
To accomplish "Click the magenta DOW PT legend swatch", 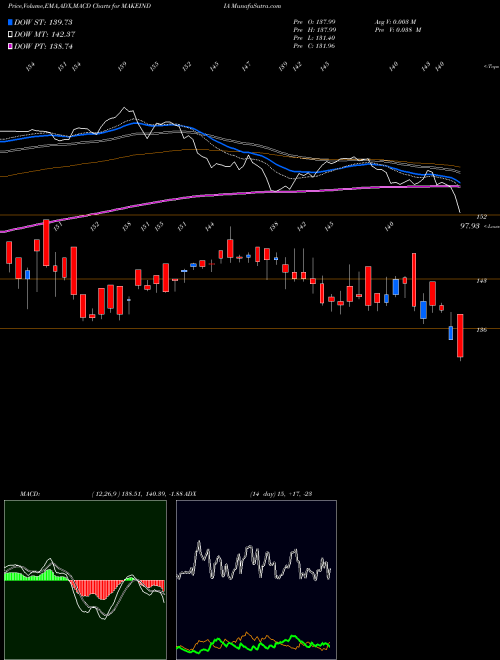I will point(10,46).
